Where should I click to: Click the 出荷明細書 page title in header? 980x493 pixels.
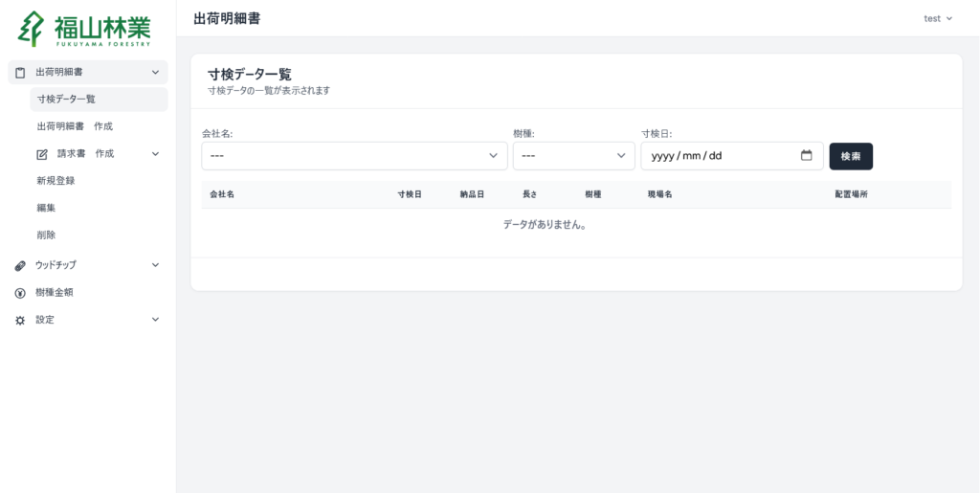(x=227, y=18)
